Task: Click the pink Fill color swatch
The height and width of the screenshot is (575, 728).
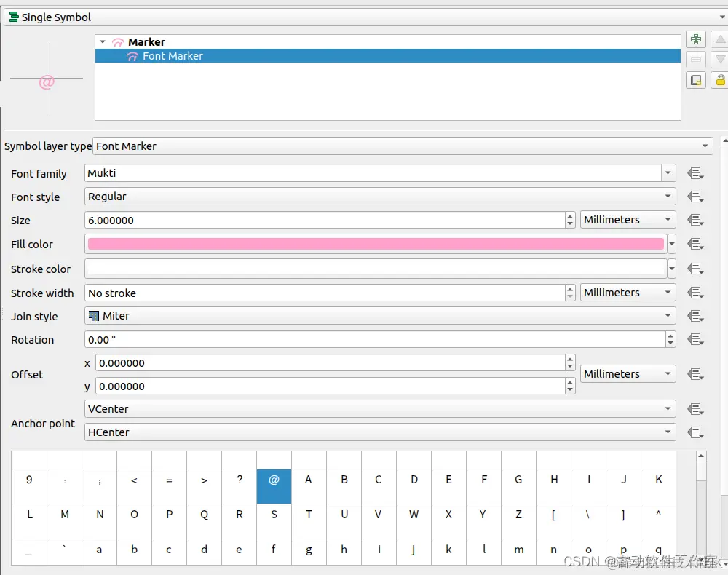Action: click(x=376, y=244)
